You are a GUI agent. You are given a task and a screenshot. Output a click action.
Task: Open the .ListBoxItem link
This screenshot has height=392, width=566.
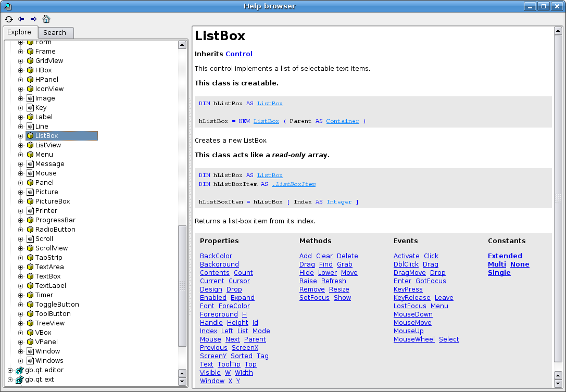[x=294, y=184]
